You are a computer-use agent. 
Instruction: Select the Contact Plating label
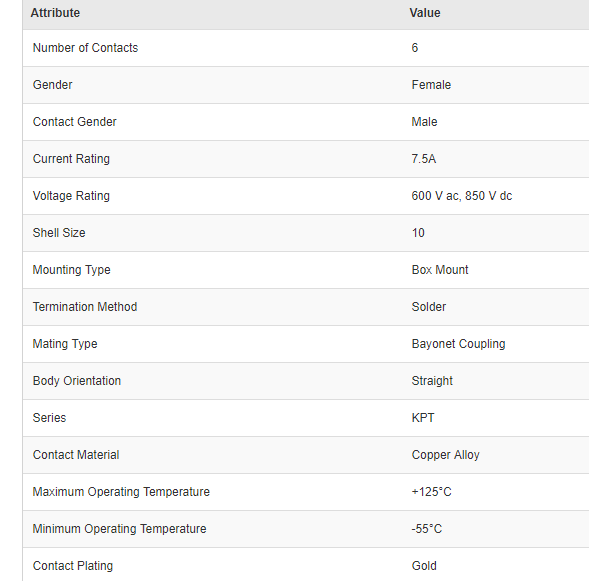pos(73,566)
